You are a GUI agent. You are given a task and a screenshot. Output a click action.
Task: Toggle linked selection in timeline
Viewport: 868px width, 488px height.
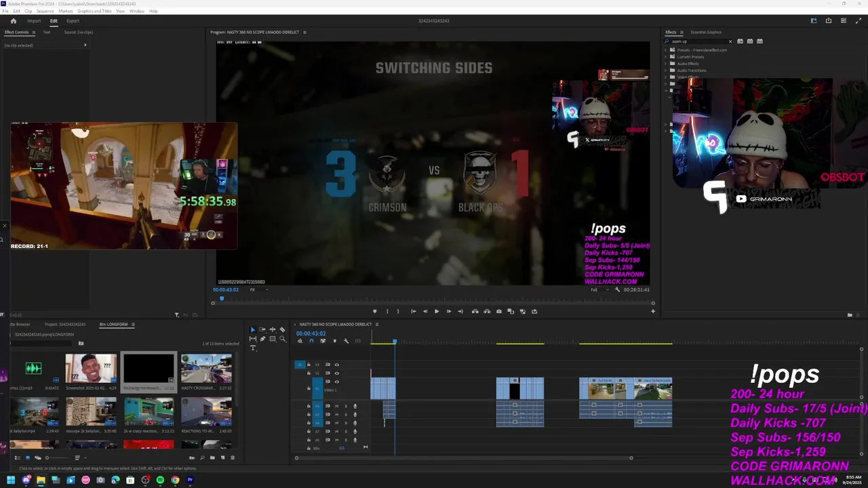323,341
